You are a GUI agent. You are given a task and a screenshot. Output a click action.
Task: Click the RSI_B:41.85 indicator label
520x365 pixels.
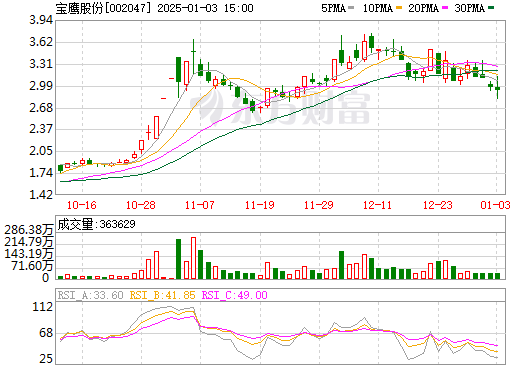[162, 295]
